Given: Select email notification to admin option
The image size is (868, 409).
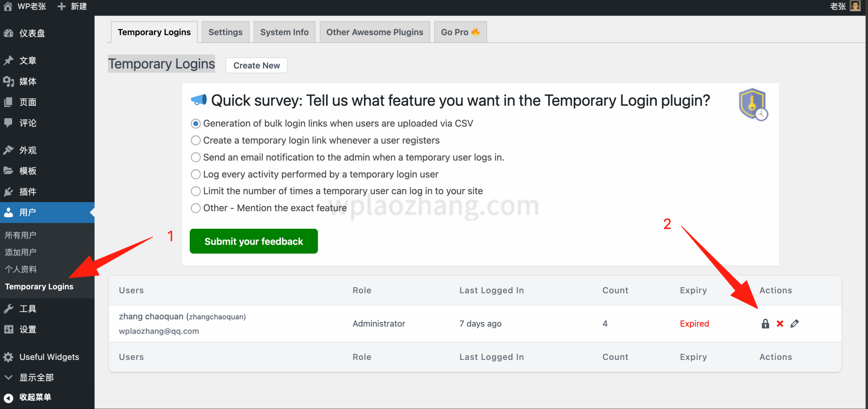Looking at the screenshot, I should (x=196, y=157).
